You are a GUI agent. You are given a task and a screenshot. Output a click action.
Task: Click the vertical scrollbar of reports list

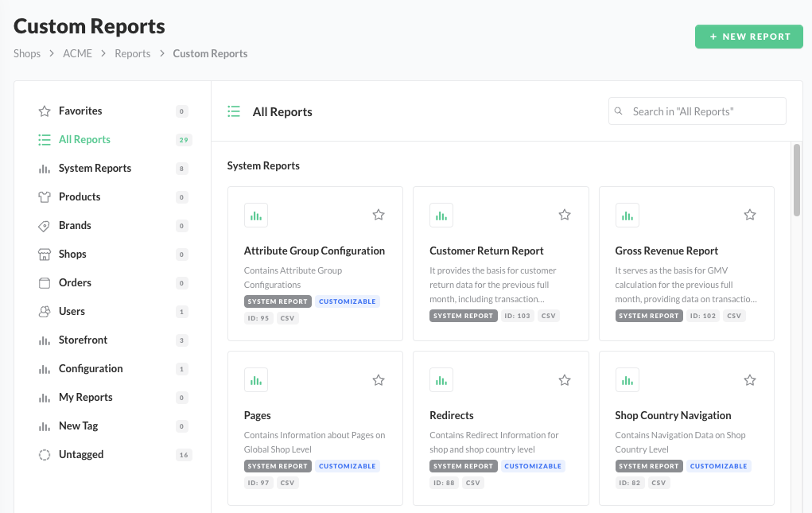click(x=797, y=179)
